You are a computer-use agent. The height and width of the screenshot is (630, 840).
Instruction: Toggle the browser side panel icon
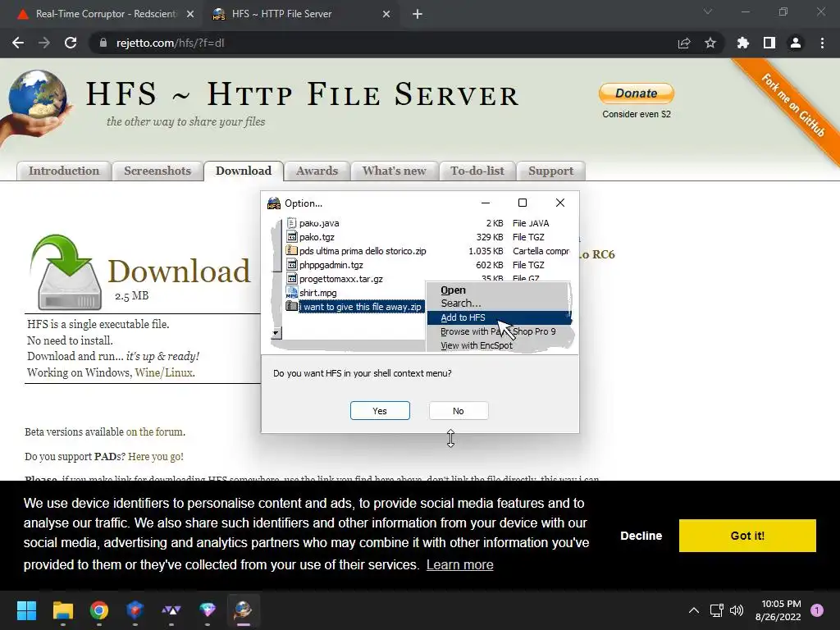[769, 43]
